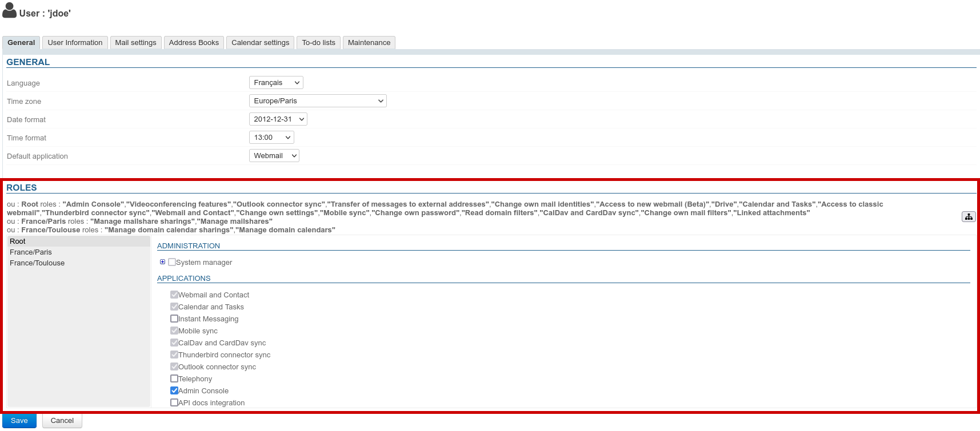This screenshot has width=980, height=431.
Task: Switch to the Mail settings tab
Action: (x=135, y=43)
